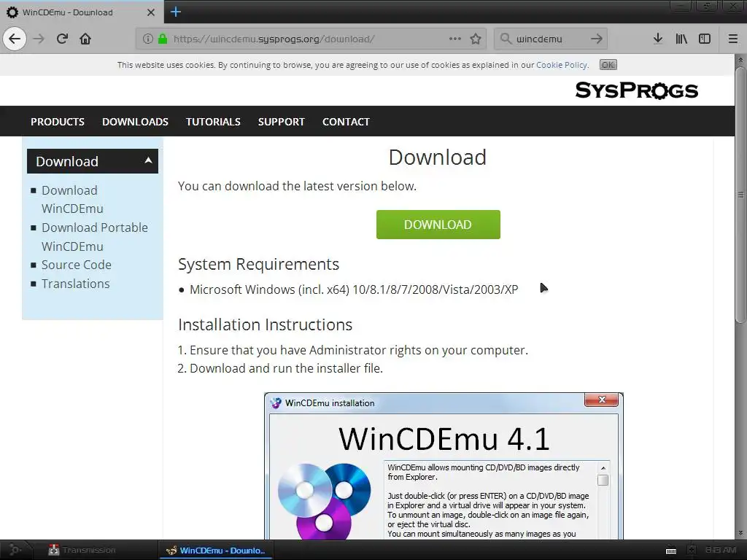The height and width of the screenshot is (560, 747).
Task: Submit search with the arrow button
Action: point(597,39)
